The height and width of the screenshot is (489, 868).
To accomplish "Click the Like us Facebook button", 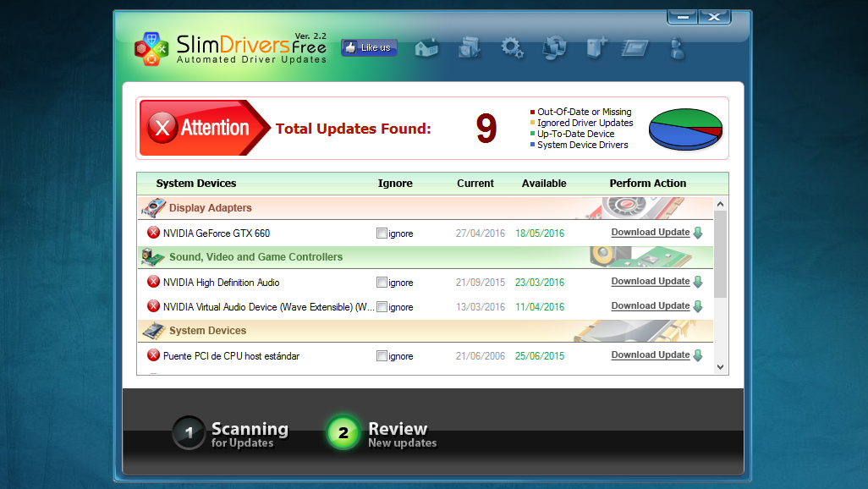I will (369, 47).
